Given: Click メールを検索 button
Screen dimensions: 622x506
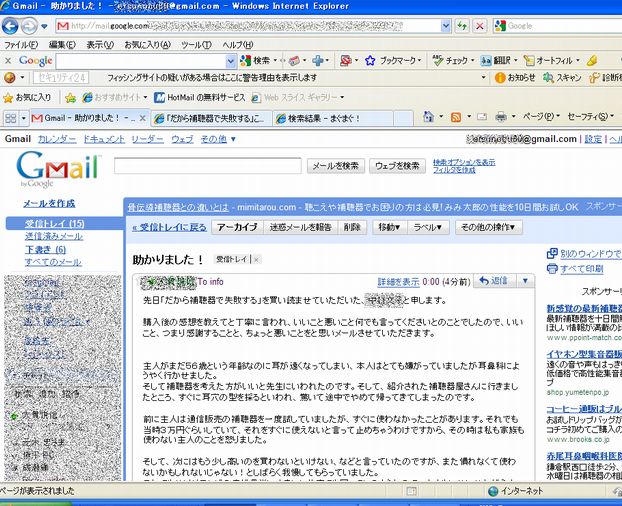Looking at the screenshot, I should coord(336,166).
